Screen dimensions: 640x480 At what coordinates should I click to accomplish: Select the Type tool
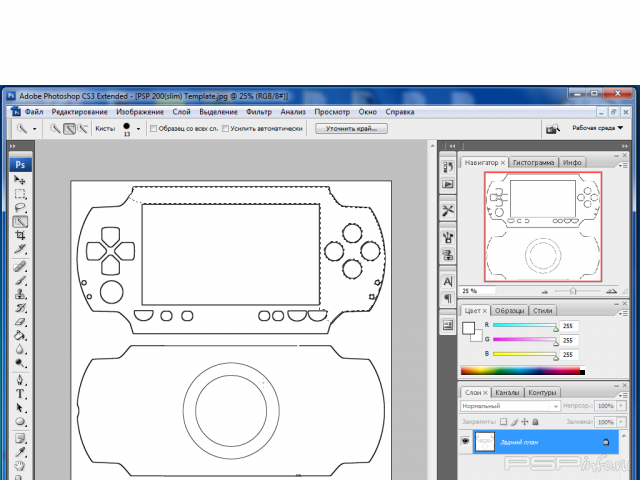pyautogui.click(x=20, y=394)
